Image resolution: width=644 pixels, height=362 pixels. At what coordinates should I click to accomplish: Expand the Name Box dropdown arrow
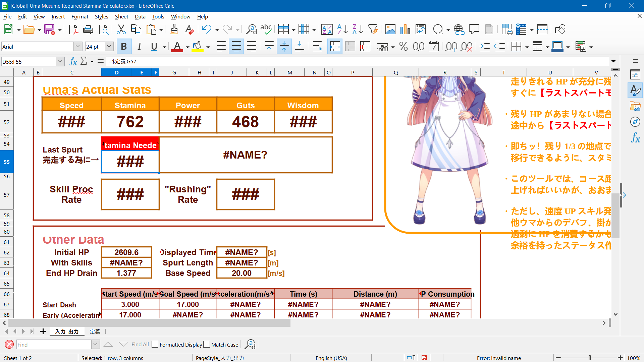tap(60, 61)
